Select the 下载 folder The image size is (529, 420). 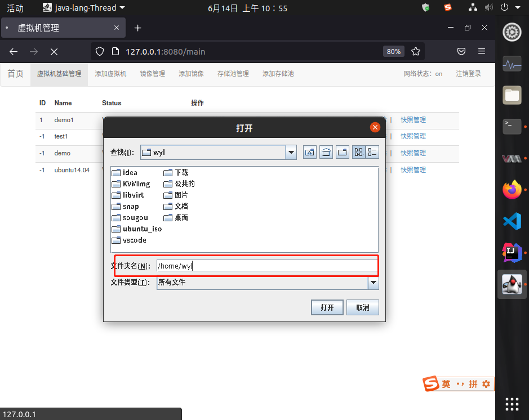point(176,173)
